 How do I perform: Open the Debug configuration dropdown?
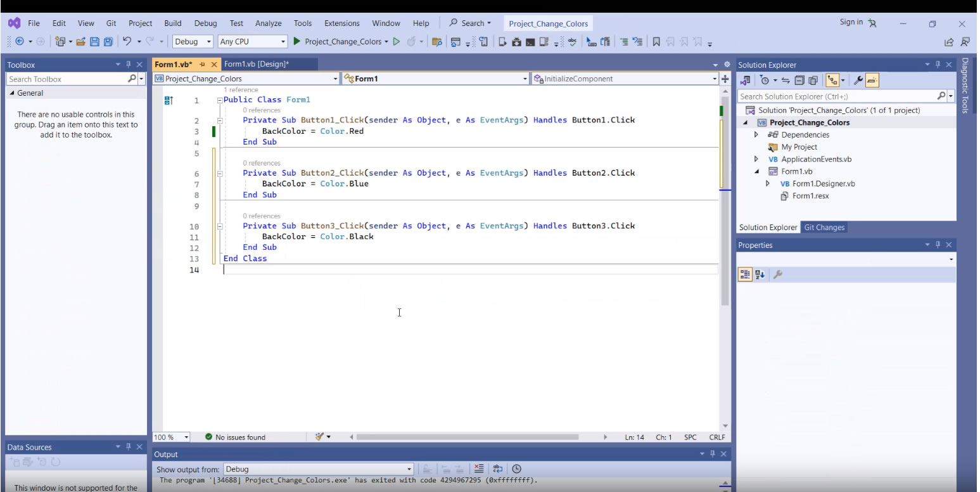click(x=193, y=42)
